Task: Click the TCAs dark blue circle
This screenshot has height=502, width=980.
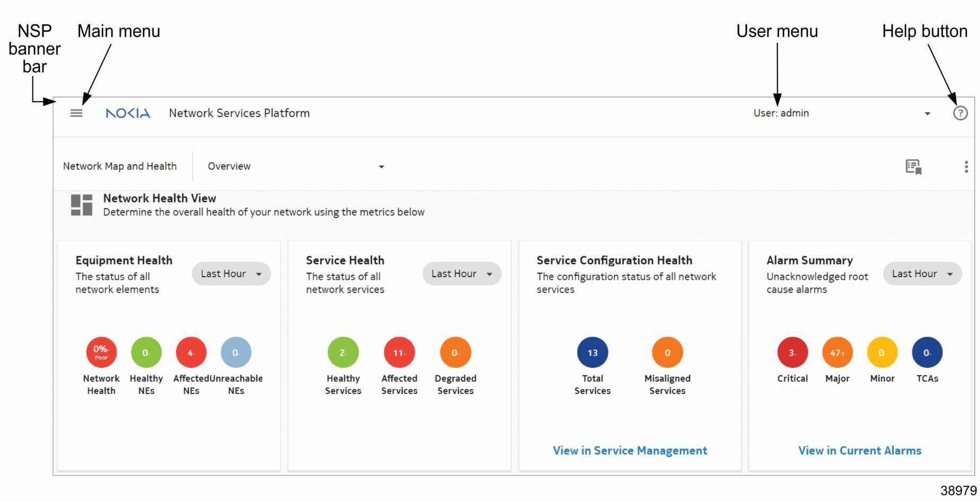Action: [x=927, y=352]
